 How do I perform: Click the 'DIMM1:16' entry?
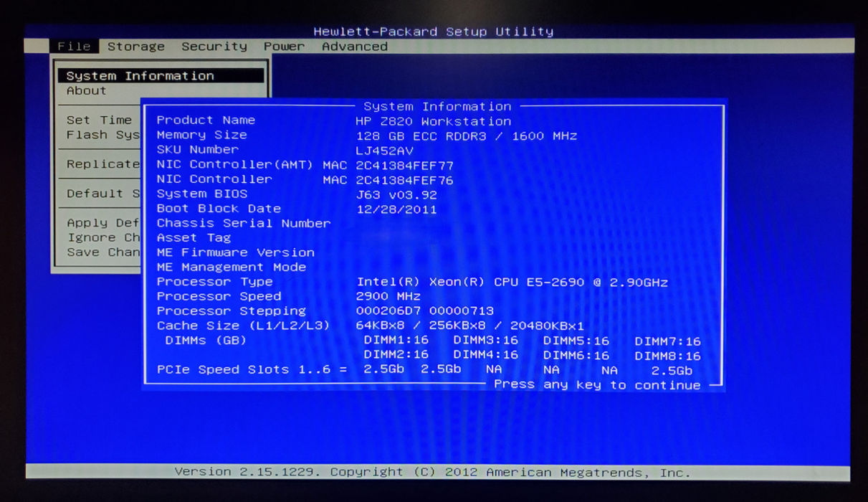click(396, 341)
